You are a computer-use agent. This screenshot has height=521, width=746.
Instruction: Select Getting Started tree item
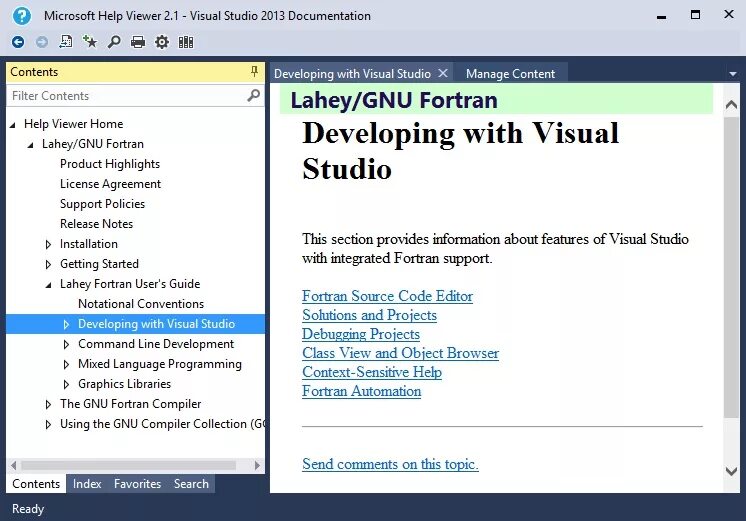pos(99,264)
